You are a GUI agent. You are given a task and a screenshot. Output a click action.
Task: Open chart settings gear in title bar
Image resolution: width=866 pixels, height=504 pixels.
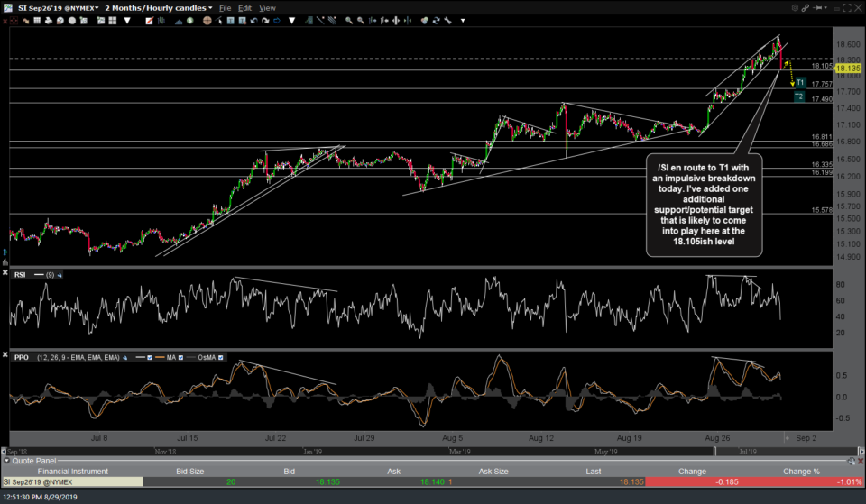(795, 8)
